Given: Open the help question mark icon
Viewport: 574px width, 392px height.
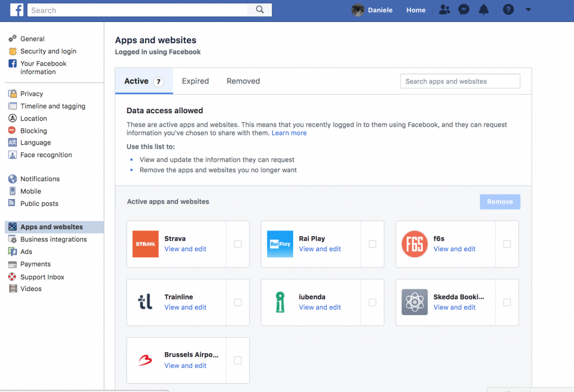Looking at the screenshot, I should coord(508,10).
